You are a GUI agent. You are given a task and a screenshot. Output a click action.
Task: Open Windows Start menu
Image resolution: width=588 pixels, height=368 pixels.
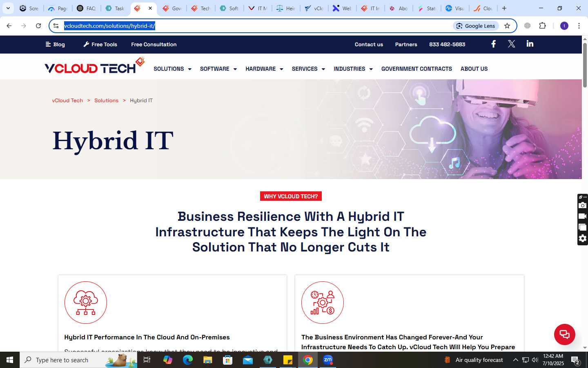(10, 360)
